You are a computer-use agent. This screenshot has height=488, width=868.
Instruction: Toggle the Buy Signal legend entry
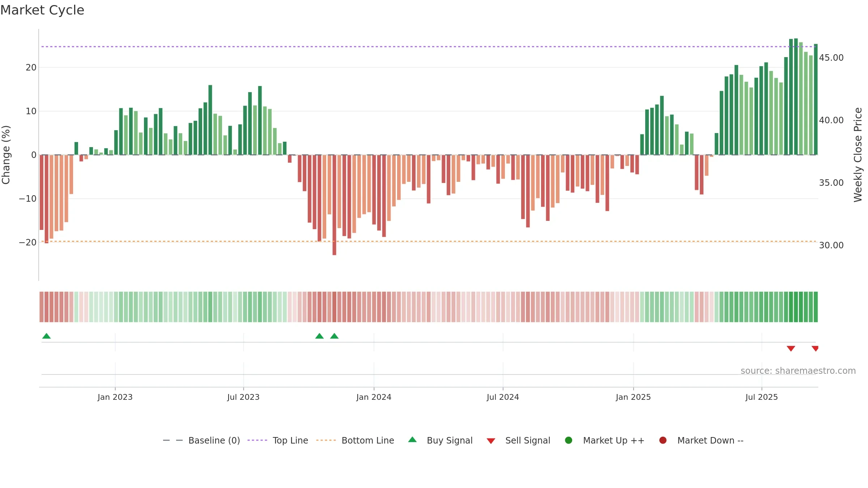pos(440,440)
